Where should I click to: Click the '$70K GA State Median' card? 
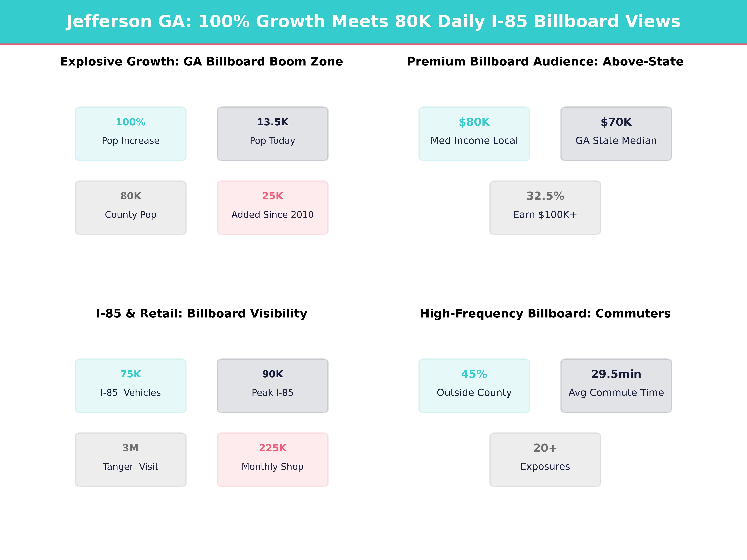click(x=616, y=134)
